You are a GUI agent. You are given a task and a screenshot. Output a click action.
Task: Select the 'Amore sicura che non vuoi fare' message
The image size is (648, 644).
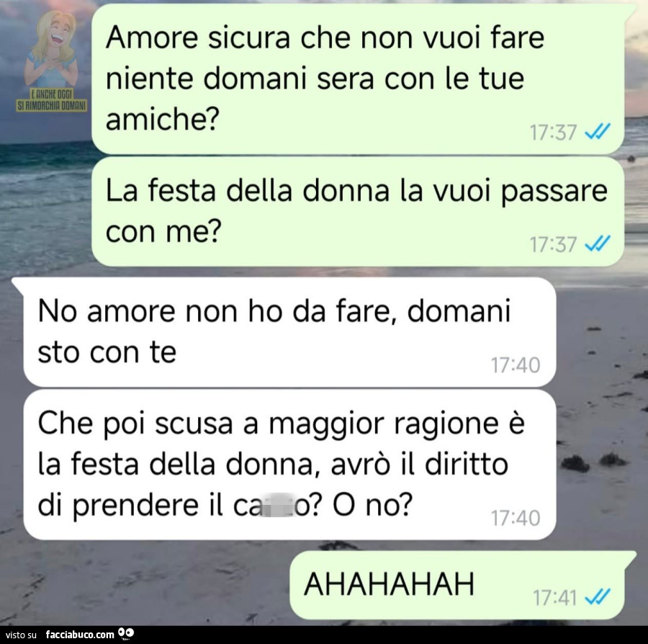point(357,79)
